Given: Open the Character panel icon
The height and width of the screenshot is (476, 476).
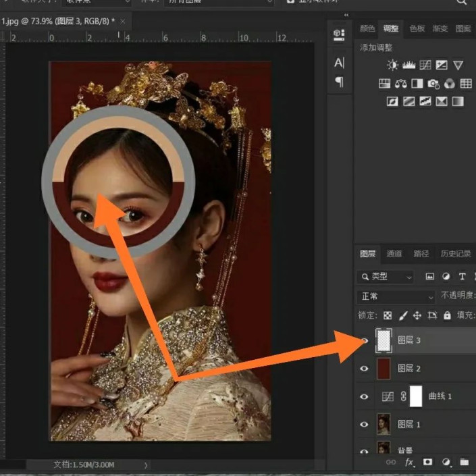Looking at the screenshot, I should [x=339, y=63].
